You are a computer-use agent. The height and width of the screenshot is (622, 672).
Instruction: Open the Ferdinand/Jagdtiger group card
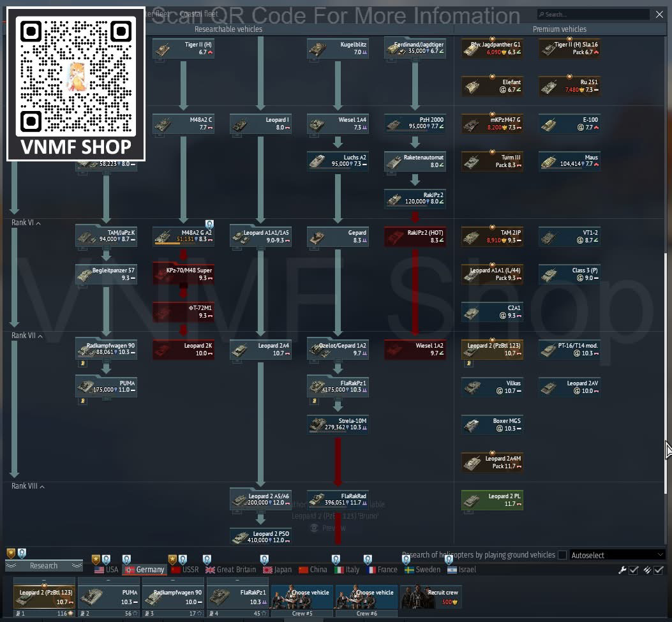pyautogui.click(x=415, y=48)
